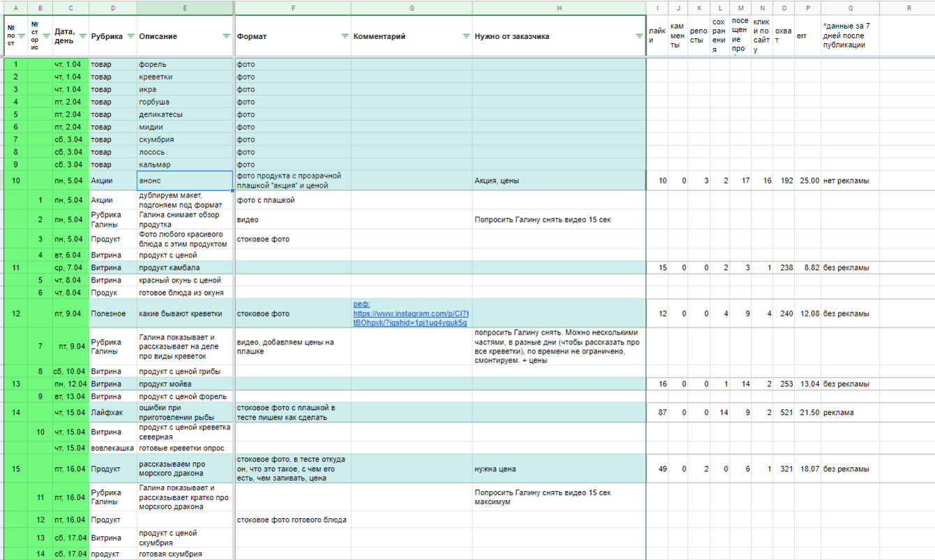Click the "*данные за 7 дней после публикации" header cell

(850, 36)
